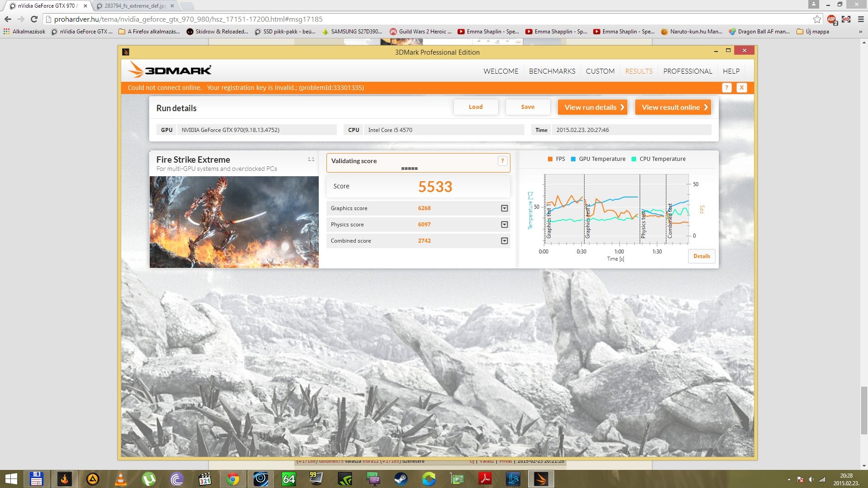
Task: Open VLC media player from taskbar
Action: coord(121,479)
